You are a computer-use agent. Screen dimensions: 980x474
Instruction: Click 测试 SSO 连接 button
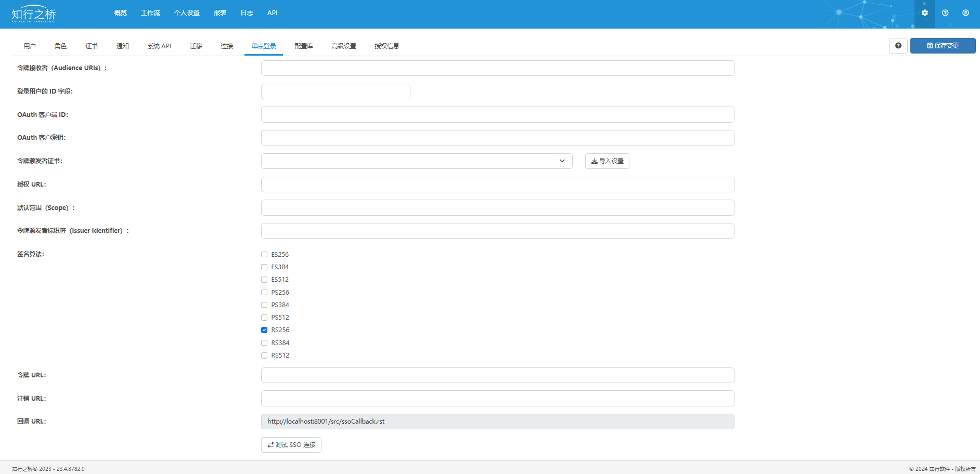(x=291, y=445)
